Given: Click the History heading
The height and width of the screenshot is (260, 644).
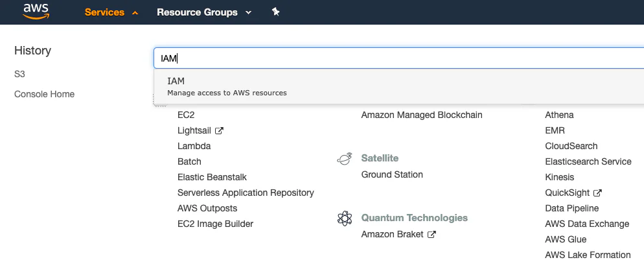Looking at the screenshot, I should coord(33,51).
